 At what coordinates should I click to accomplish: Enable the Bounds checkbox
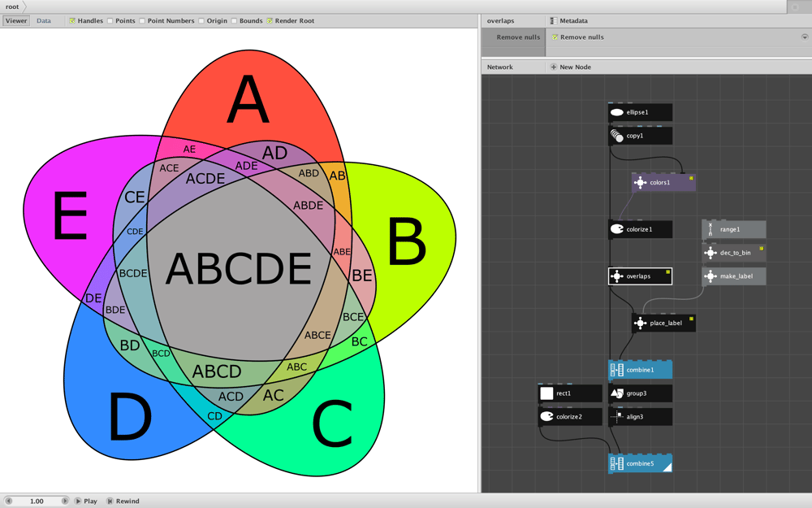(234, 21)
